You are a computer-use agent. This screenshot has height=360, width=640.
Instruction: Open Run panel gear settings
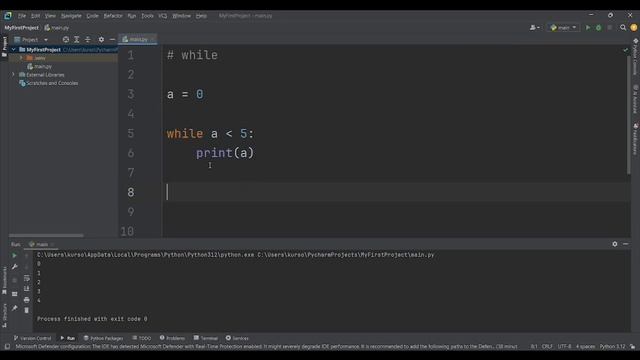pos(615,244)
